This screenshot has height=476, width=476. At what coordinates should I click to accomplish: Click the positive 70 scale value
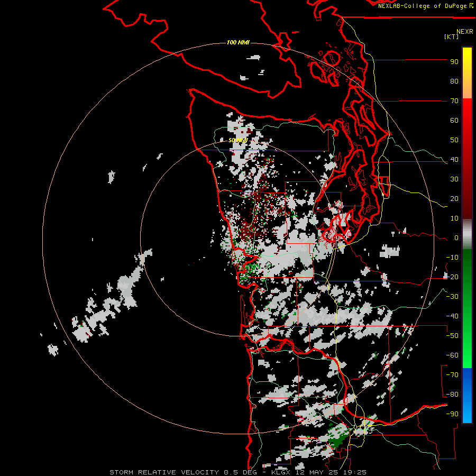[x=454, y=101]
